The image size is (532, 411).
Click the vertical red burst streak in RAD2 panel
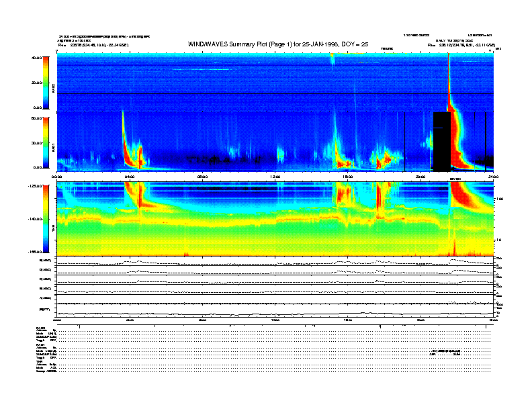pos(449,83)
